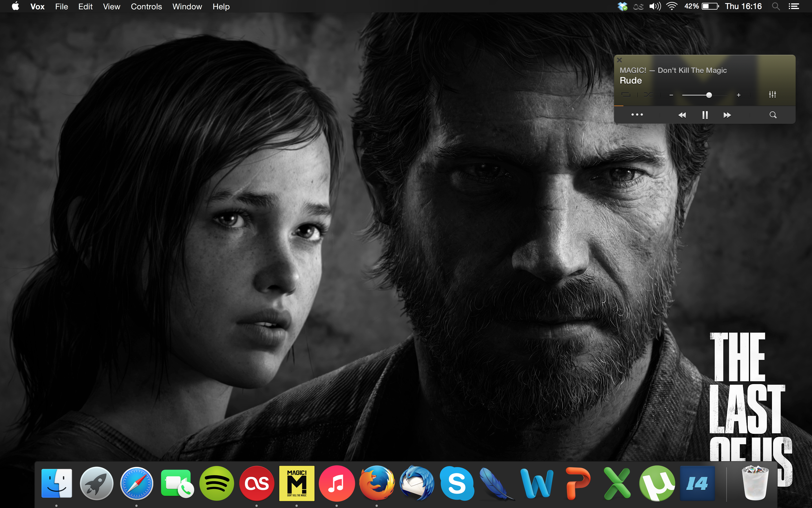Screen dimensions: 812x508
Task: Open the Trash in the Dock
Action: pos(755,483)
